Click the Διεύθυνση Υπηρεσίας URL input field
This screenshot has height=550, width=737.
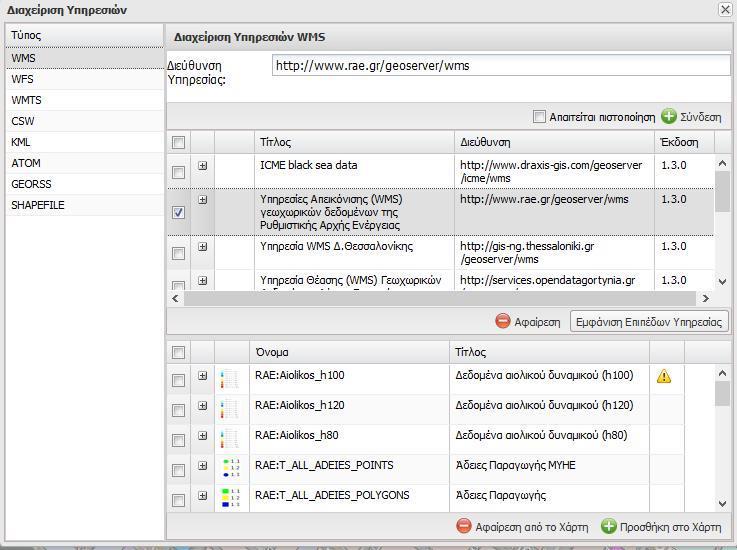[x=501, y=65]
